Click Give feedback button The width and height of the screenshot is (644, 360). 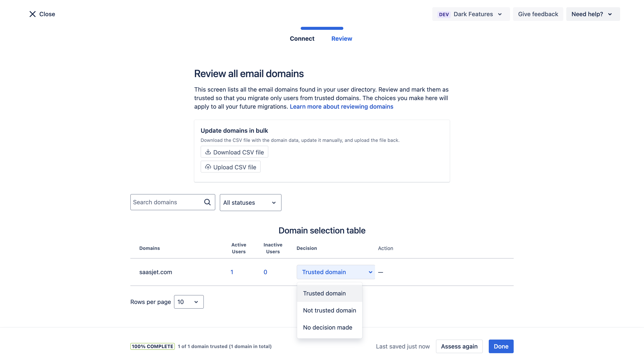[x=538, y=14]
